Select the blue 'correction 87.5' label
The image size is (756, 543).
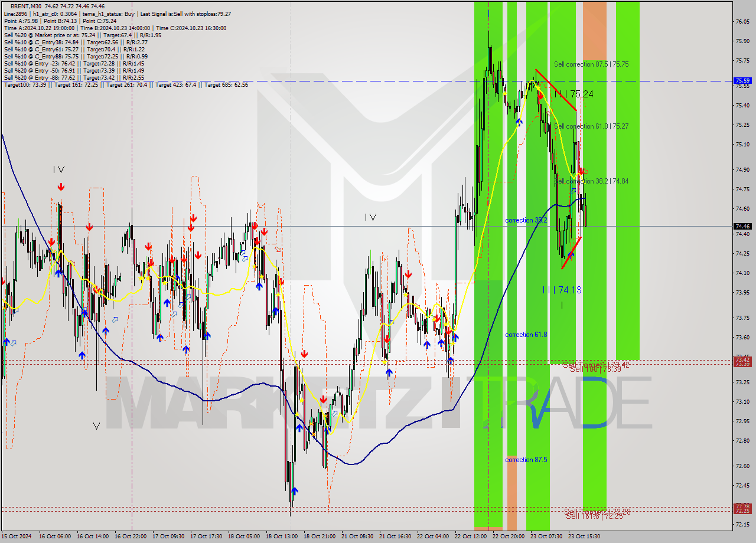(526, 460)
